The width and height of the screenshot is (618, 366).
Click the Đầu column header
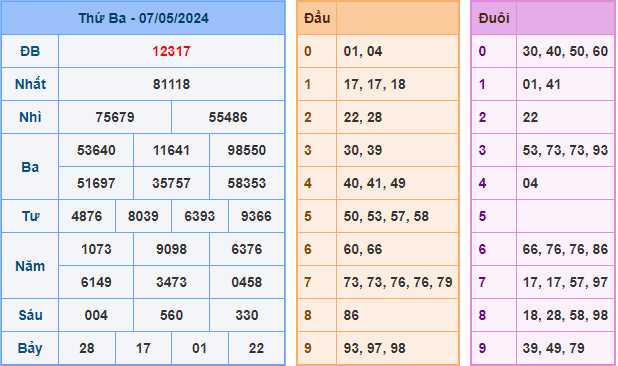point(317,18)
